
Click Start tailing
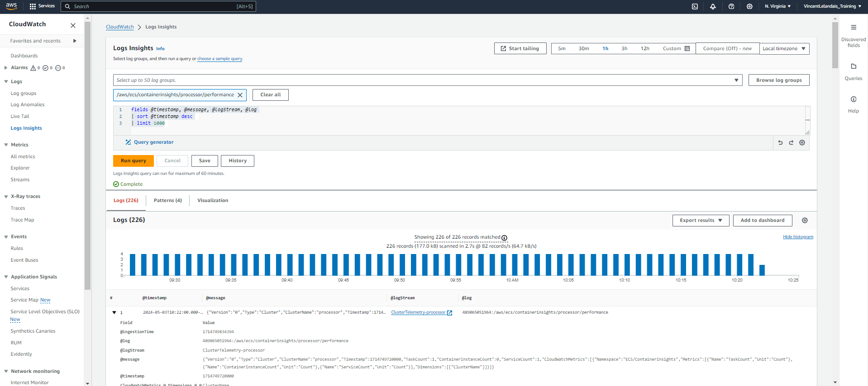pyautogui.click(x=520, y=48)
